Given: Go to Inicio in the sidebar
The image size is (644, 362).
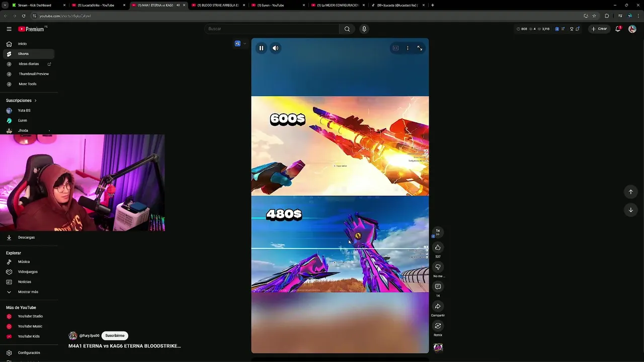Looking at the screenshot, I should (x=29, y=44).
